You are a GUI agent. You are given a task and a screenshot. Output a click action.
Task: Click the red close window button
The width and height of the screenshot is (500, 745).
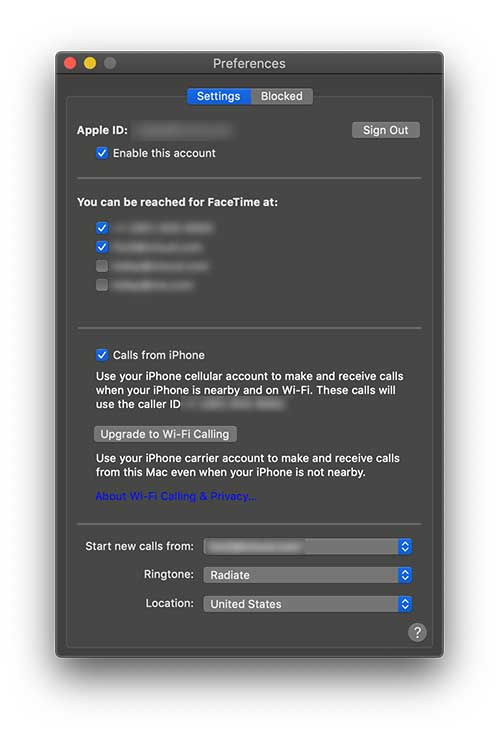(70, 63)
